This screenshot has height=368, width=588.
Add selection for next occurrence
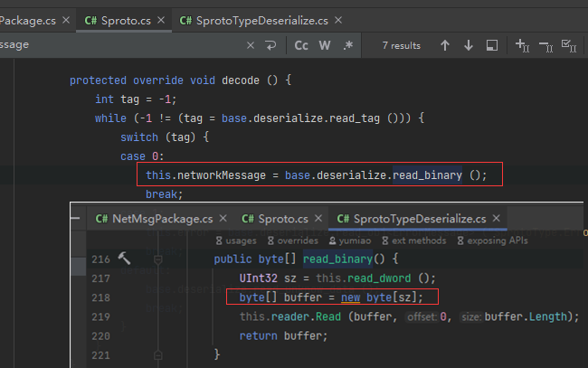[x=522, y=45]
